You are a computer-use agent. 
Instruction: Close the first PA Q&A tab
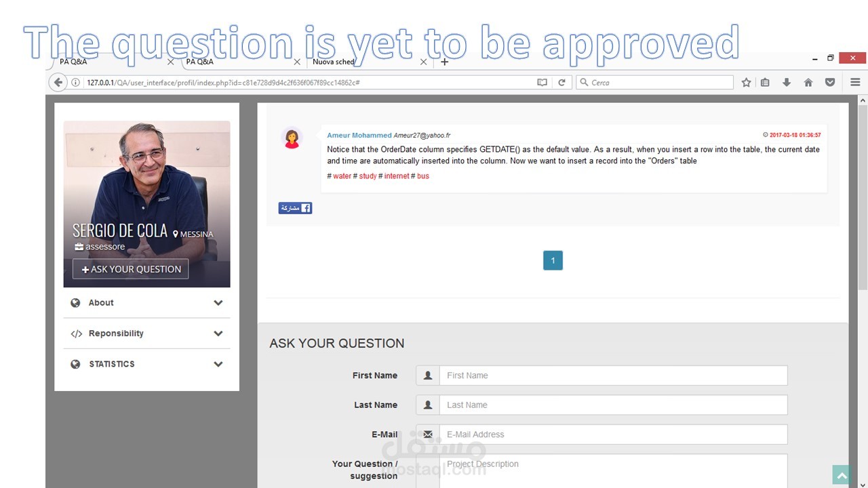point(171,62)
